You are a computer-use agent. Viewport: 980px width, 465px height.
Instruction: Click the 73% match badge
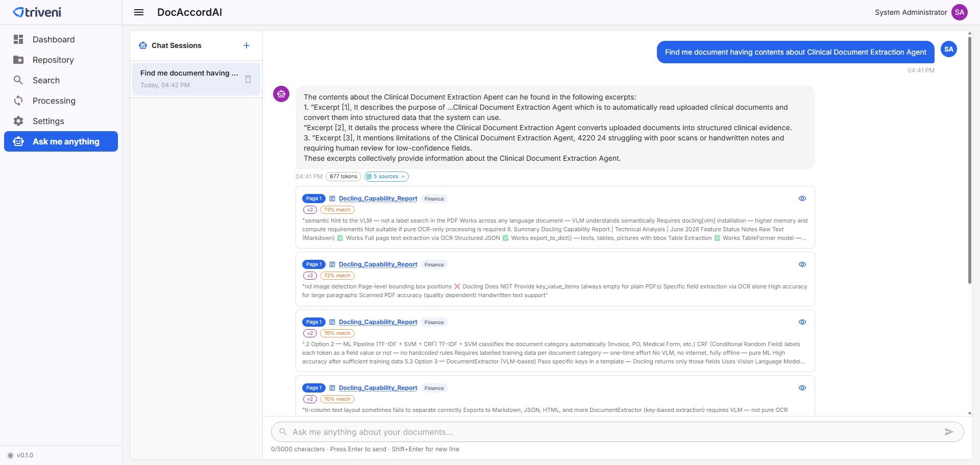[337, 210]
